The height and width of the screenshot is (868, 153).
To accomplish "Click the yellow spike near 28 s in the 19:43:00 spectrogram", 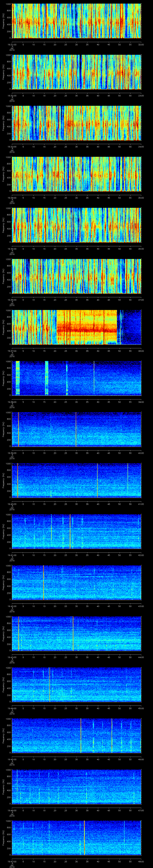I will pyautogui.click(x=73, y=633).
